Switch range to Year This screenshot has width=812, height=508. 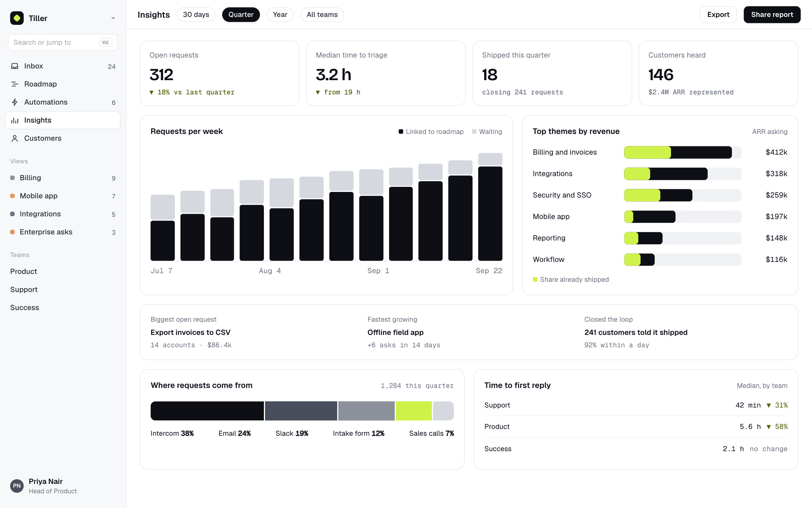tap(280, 15)
